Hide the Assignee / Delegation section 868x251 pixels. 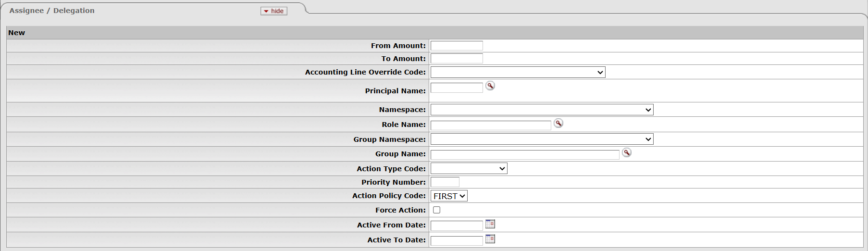(x=274, y=11)
